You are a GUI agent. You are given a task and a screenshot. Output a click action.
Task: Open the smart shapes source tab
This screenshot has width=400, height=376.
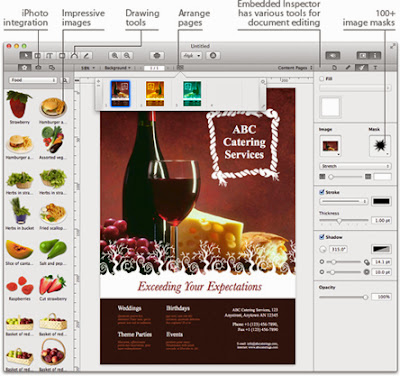(x=52, y=68)
